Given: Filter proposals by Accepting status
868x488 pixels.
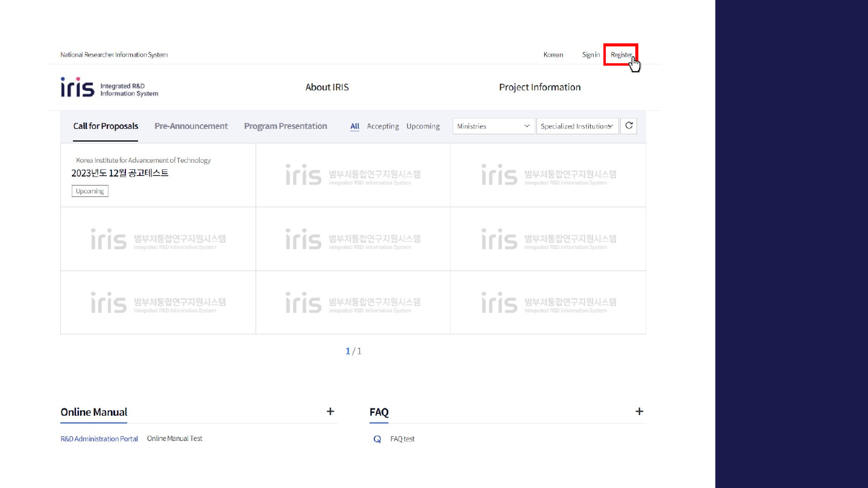Looking at the screenshot, I should tap(383, 127).
